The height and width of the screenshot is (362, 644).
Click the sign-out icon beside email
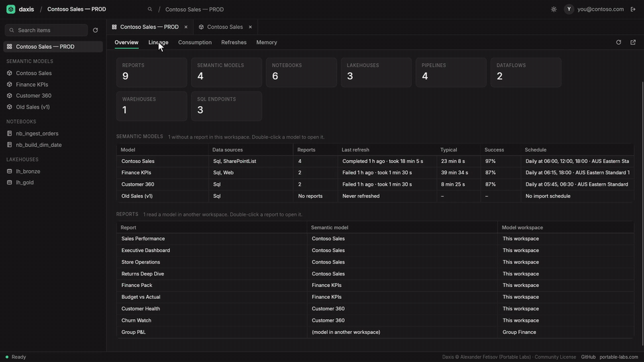tap(633, 9)
